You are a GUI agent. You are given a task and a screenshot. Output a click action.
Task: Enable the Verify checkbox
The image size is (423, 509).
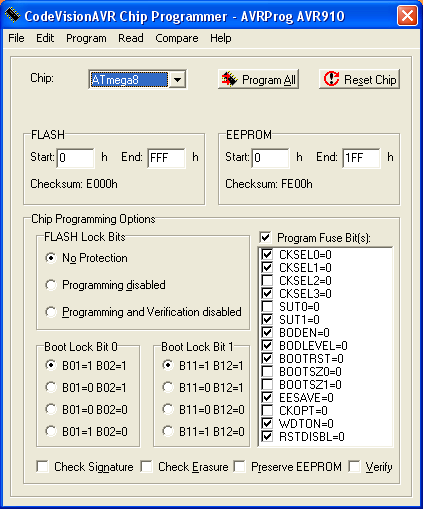click(354, 466)
